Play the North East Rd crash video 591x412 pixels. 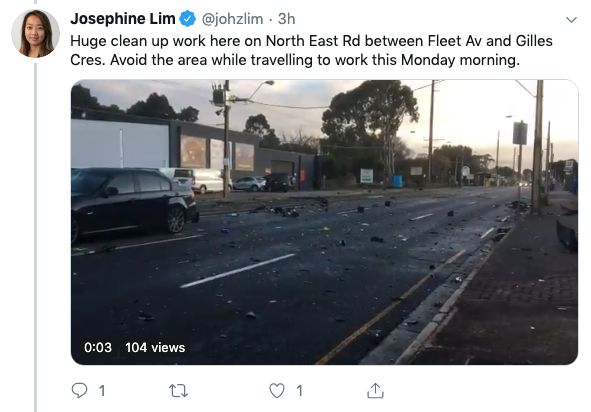(324, 222)
